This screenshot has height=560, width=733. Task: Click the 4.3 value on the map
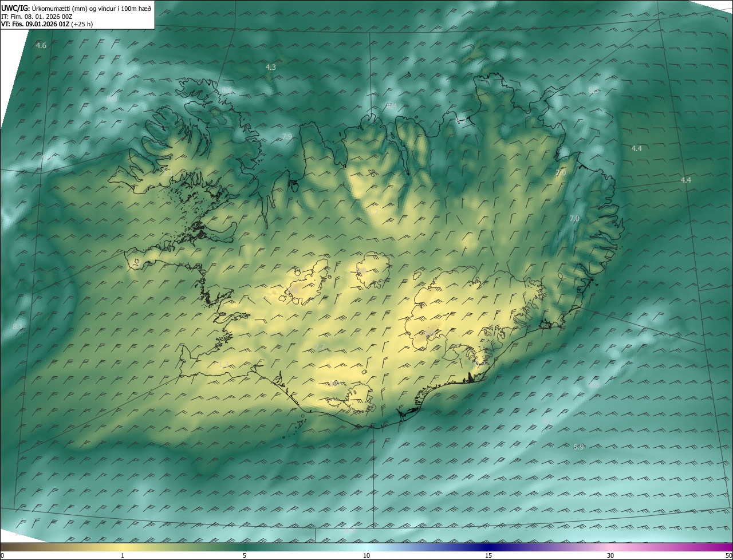pyautogui.click(x=270, y=67)
